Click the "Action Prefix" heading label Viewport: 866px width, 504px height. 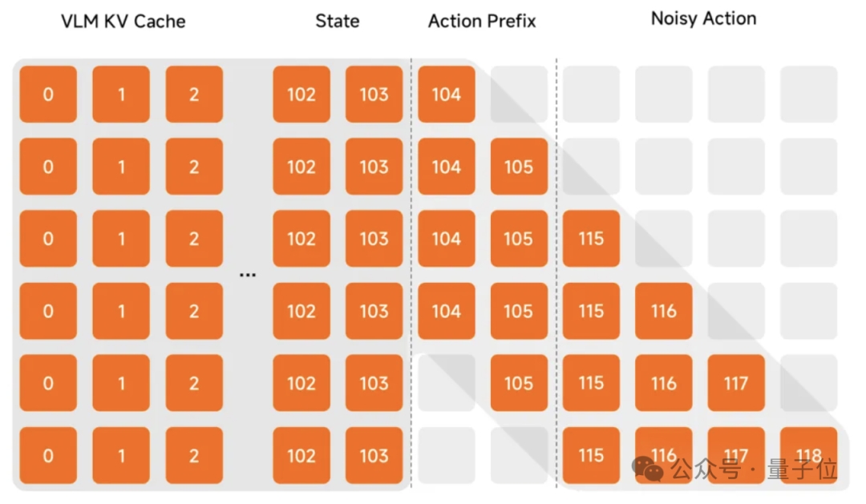481,22
